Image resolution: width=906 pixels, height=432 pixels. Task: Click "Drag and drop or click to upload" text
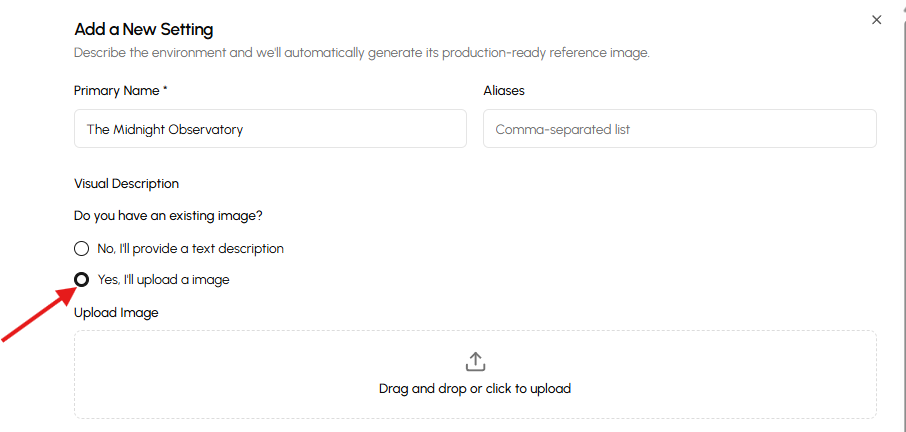pos(475,388)
